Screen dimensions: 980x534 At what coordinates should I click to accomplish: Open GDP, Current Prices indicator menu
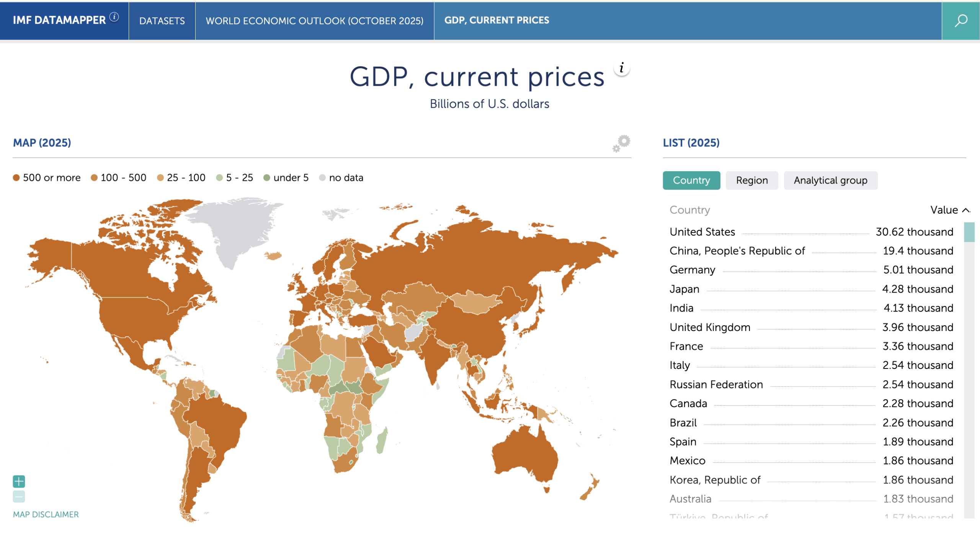click(x=497, y=20)
